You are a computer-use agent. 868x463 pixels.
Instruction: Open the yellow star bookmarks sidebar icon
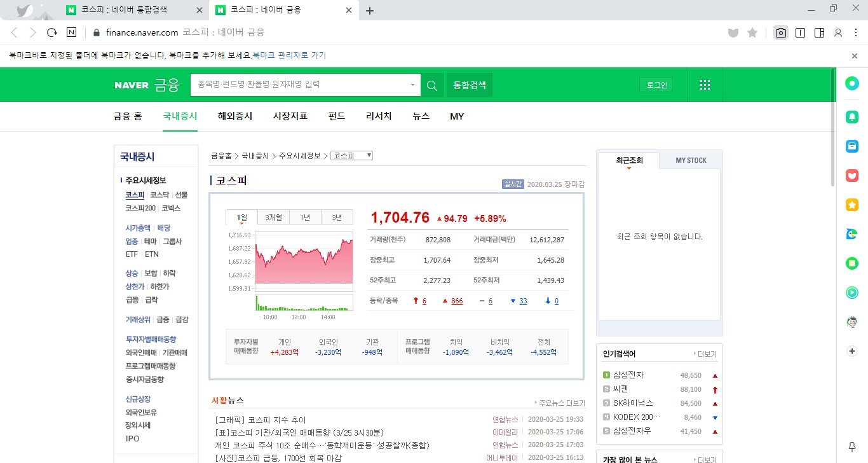pos(851,205)
